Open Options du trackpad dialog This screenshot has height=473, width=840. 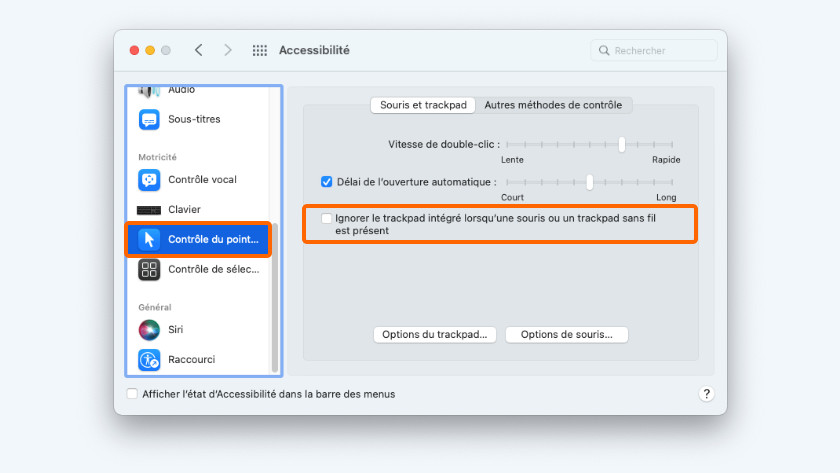point(434,334)
